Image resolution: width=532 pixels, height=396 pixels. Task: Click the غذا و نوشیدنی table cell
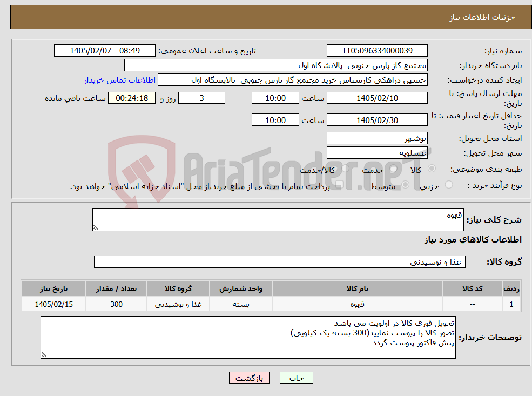click(x=178, y=304)
